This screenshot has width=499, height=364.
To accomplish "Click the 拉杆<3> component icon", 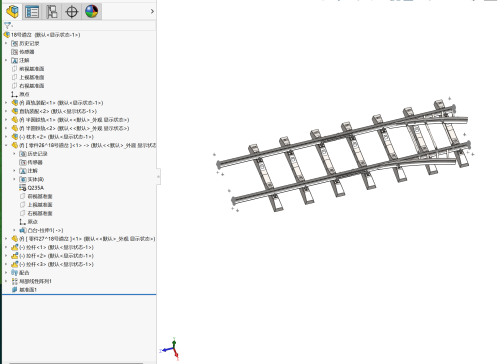I will [x=15, y=264].
